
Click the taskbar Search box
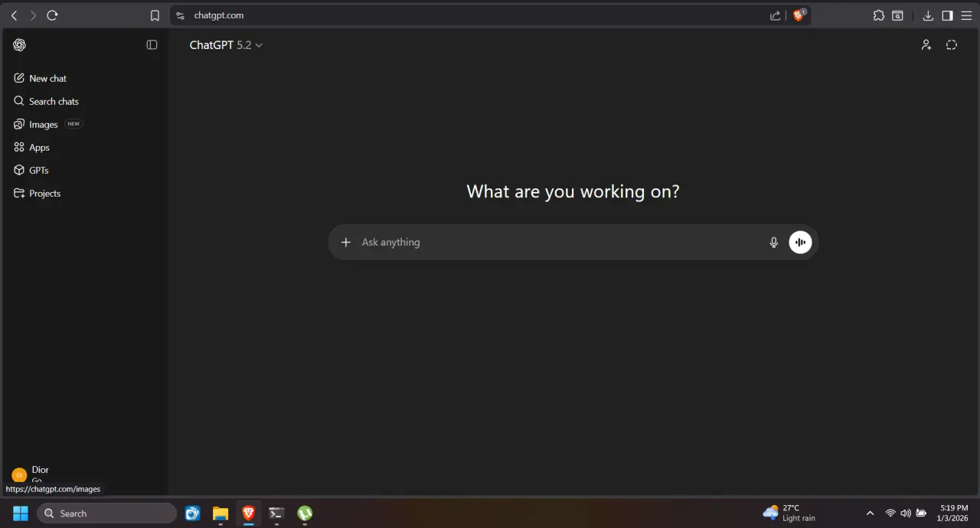coord(106,513)
